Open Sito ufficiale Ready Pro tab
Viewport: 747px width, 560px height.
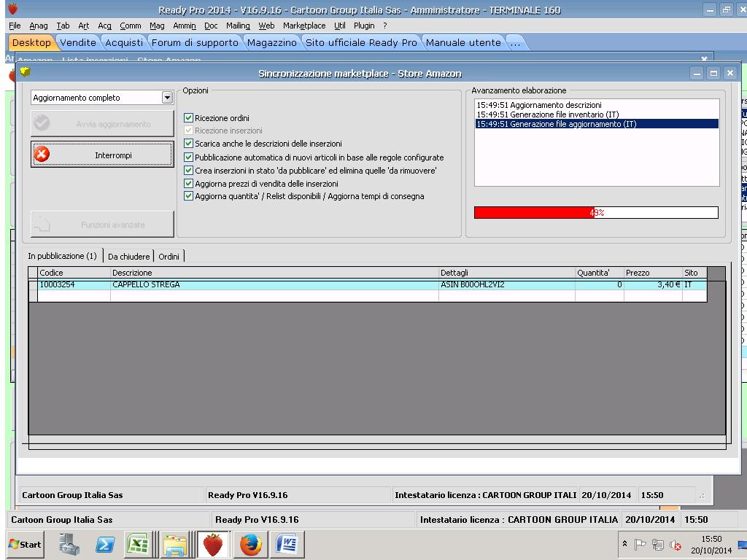pyautogui.click(x=361, y=43)
